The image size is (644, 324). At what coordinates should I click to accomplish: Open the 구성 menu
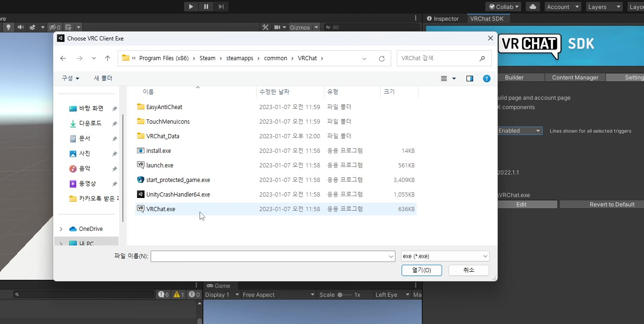[x=71, y=78]
